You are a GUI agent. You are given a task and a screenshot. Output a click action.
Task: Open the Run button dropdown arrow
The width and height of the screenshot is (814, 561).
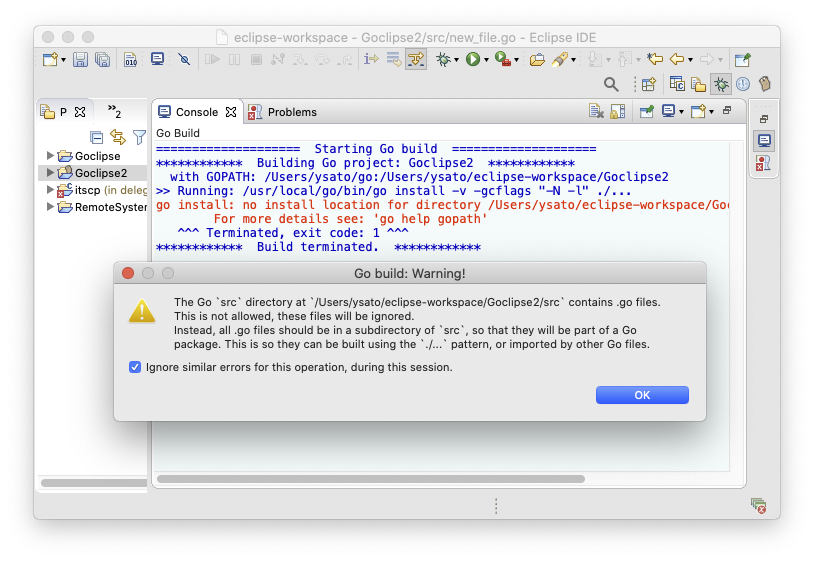click(x=486, y=60)
